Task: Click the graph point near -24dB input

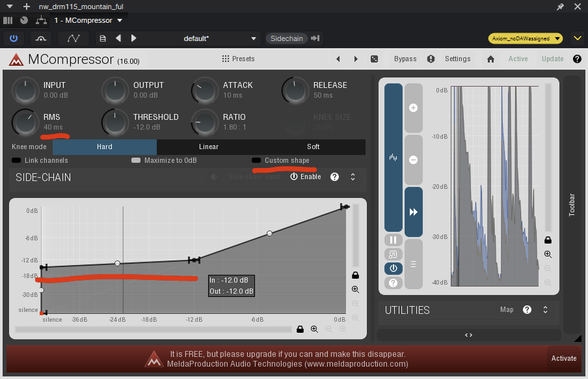Action: [x=117, y=263]
